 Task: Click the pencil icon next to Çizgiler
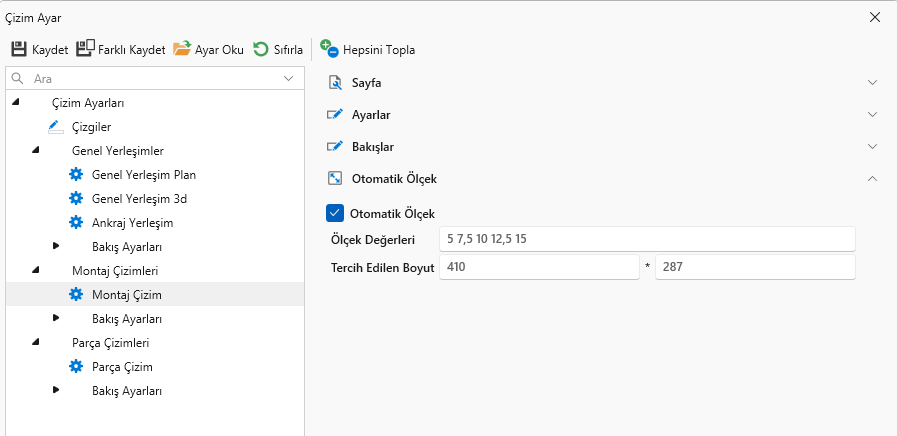pos(55,127)
